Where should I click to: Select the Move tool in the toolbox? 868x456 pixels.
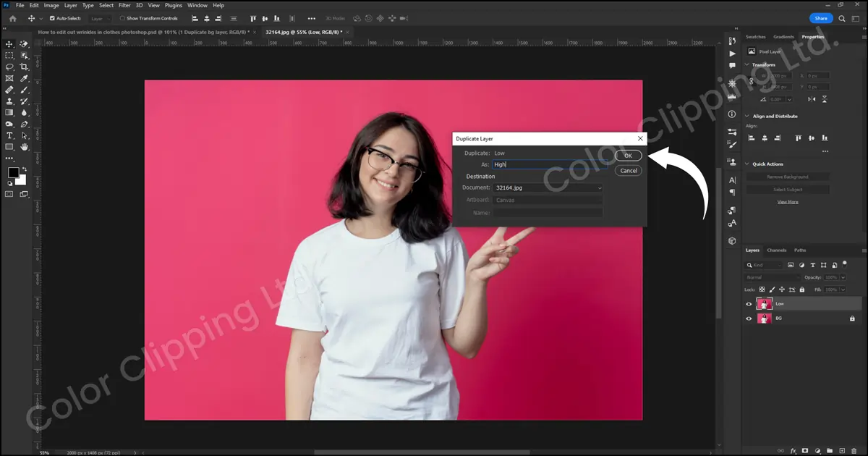coord(9,44)
